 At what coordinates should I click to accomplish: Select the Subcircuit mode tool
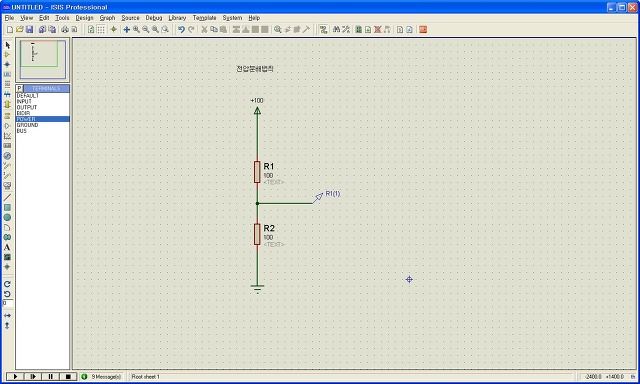(7, 104)
